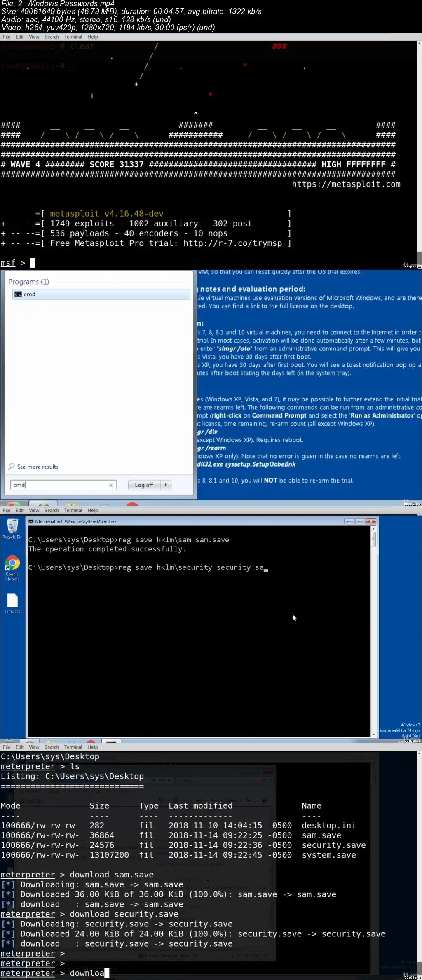Open See more results link
The image size is (422, 980).
click(38, 467)
